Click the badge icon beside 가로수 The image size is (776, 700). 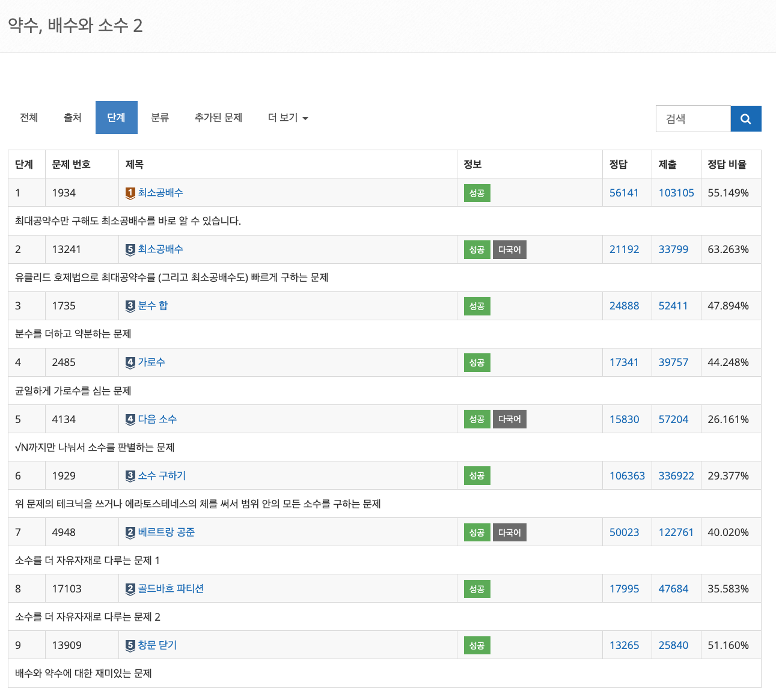[x=130, y=362]
